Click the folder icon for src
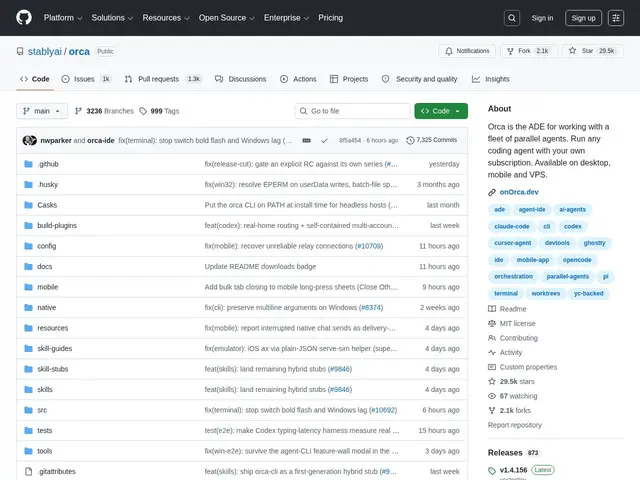The image size is (640, 480). (x=28, y=410)
